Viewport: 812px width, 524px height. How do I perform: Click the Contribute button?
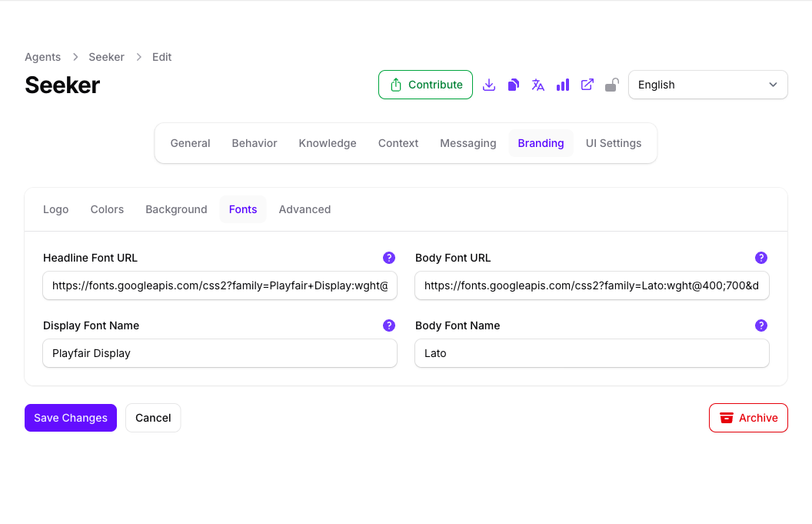point(425,85)
